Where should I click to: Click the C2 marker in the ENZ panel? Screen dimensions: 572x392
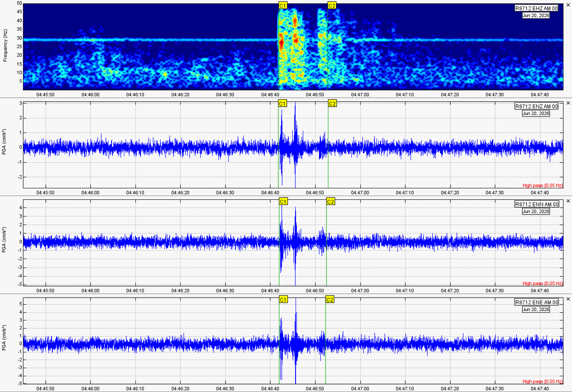332,103
